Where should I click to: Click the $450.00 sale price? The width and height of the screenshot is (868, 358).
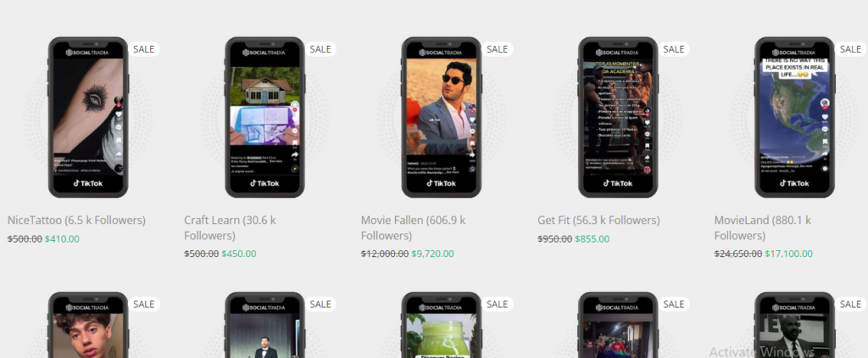tap(238, 254)
